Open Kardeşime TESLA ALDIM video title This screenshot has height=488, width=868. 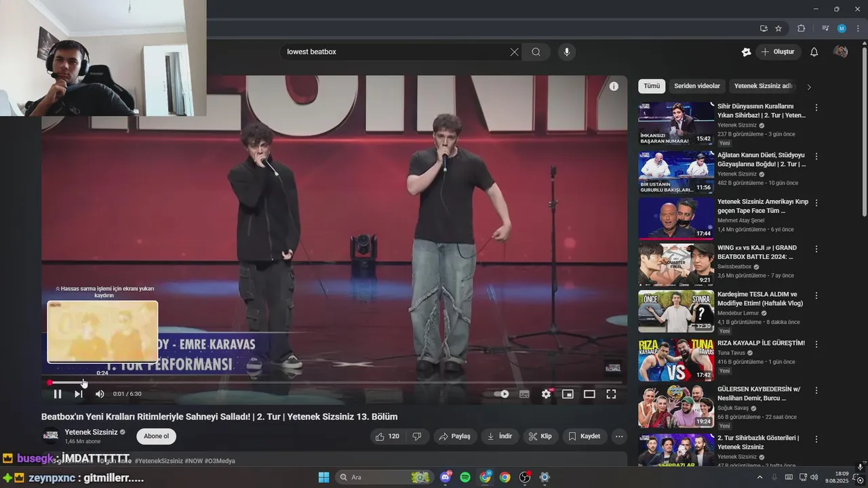(x=760, y=299)
